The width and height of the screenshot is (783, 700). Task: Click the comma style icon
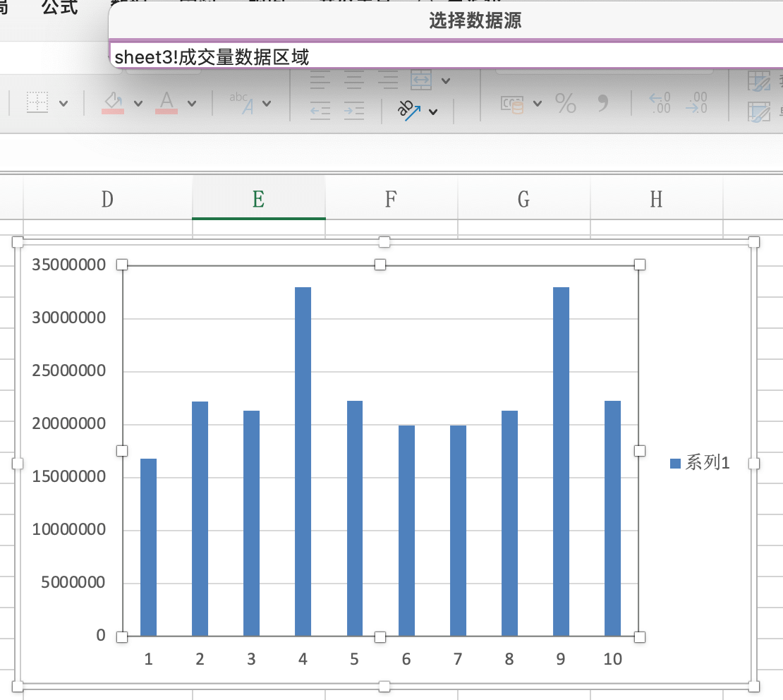(603, 102)
